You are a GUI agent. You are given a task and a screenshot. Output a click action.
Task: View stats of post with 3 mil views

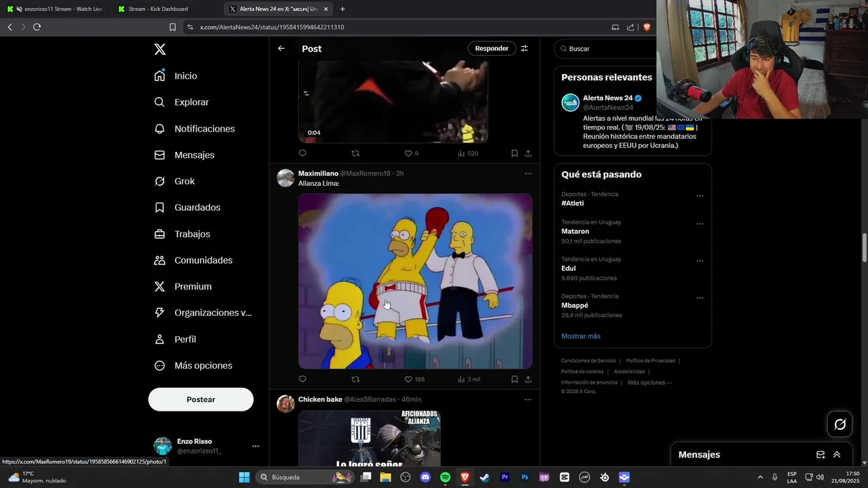click(x=469, y=380)
